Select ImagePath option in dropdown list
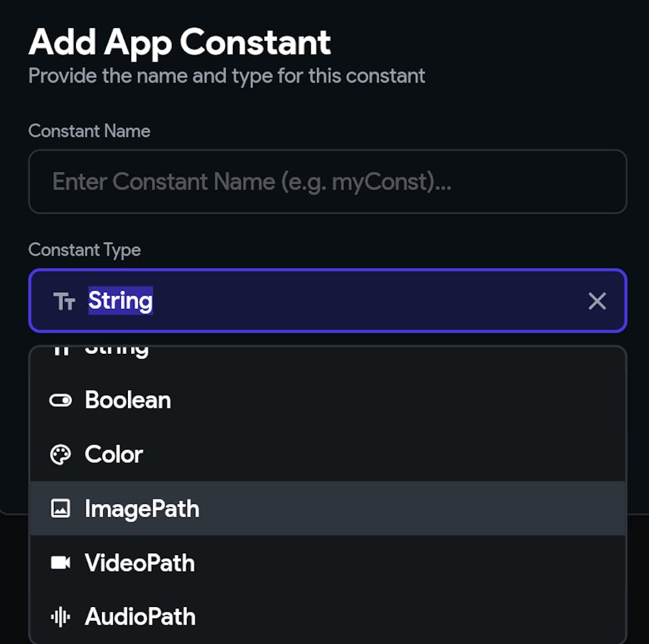The image size is (649, 644). pos(142,509)
